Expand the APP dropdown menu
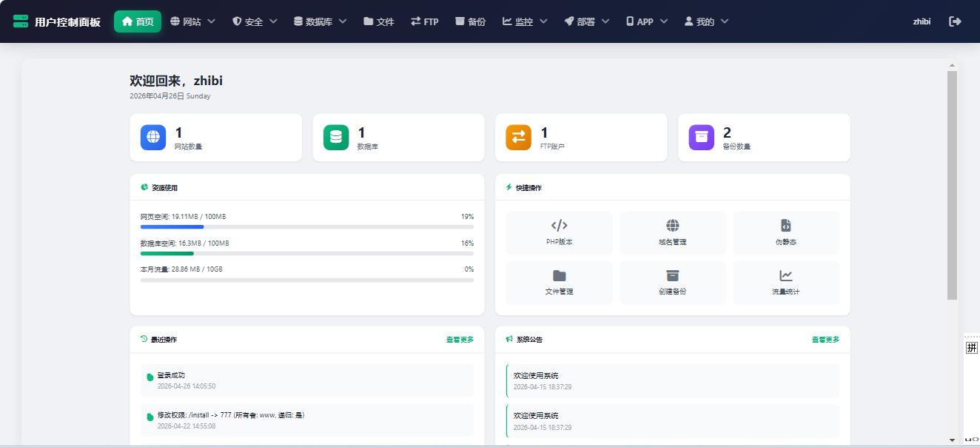980x447 pixels. (647, 21)
